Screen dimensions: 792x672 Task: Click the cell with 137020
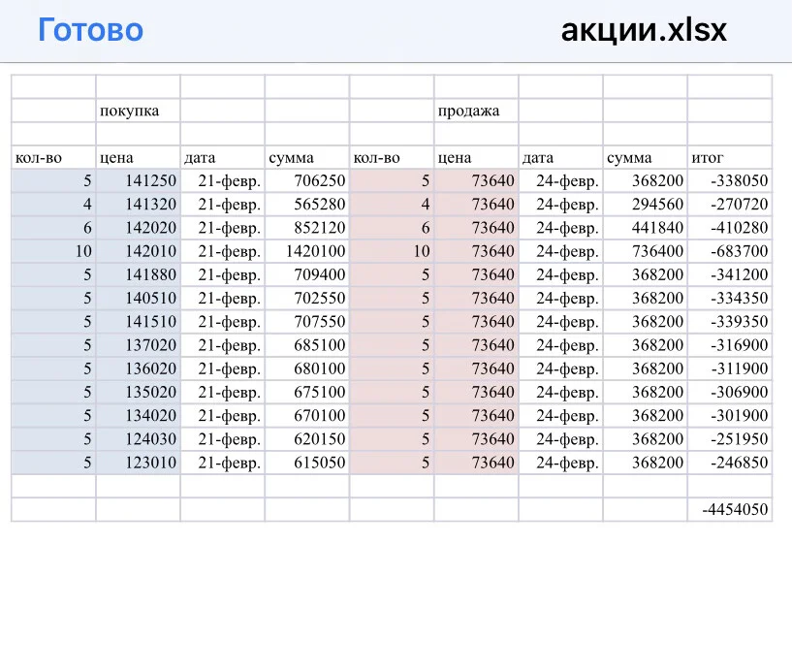point(138,345)
